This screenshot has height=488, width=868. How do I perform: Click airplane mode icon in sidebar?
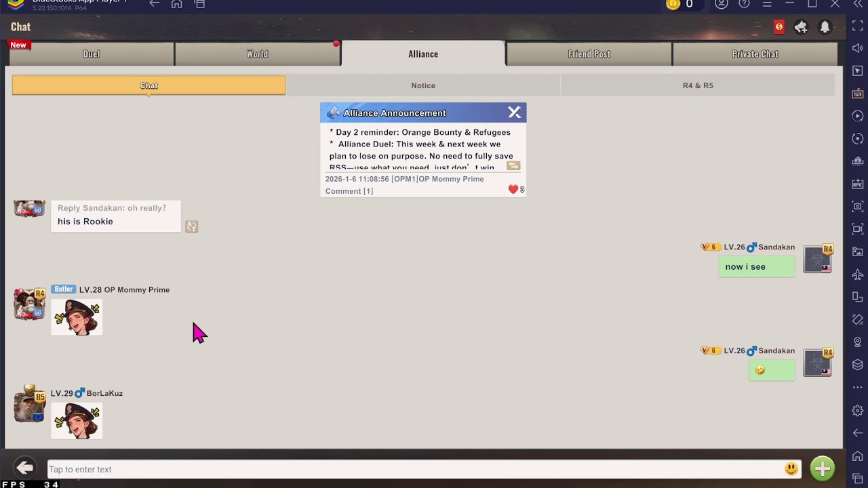(857, 274)
